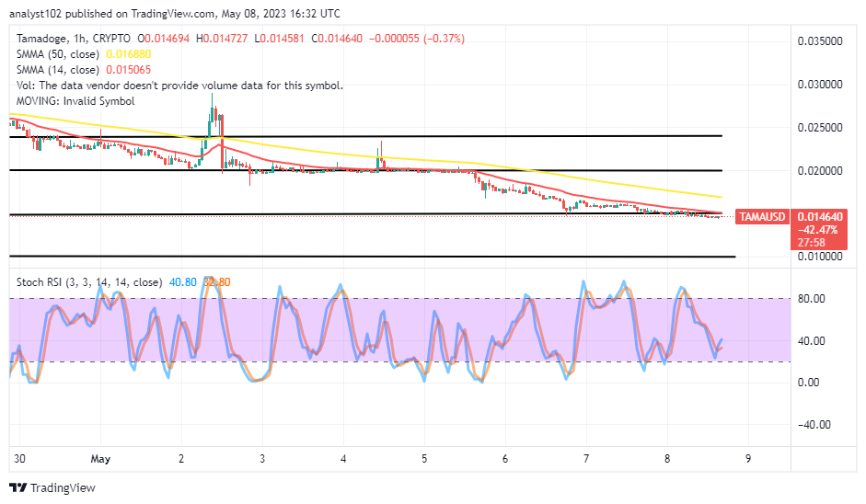866x504 pixels.
Task: Click the open price value 0.014694
Action: tap(167, 39)
